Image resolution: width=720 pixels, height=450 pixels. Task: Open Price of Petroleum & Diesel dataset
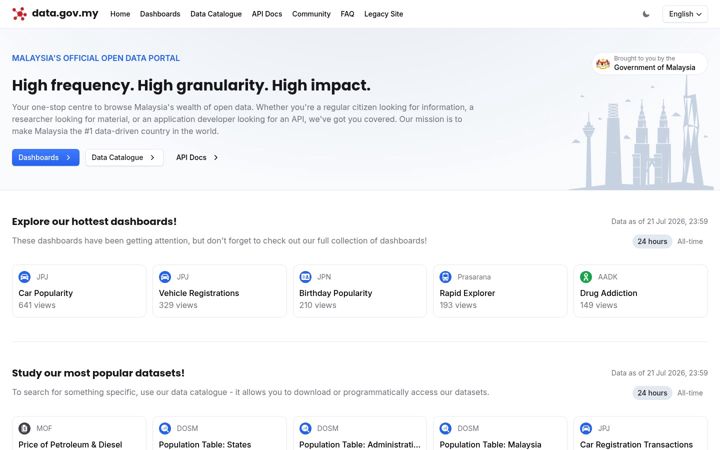(79, 434)
